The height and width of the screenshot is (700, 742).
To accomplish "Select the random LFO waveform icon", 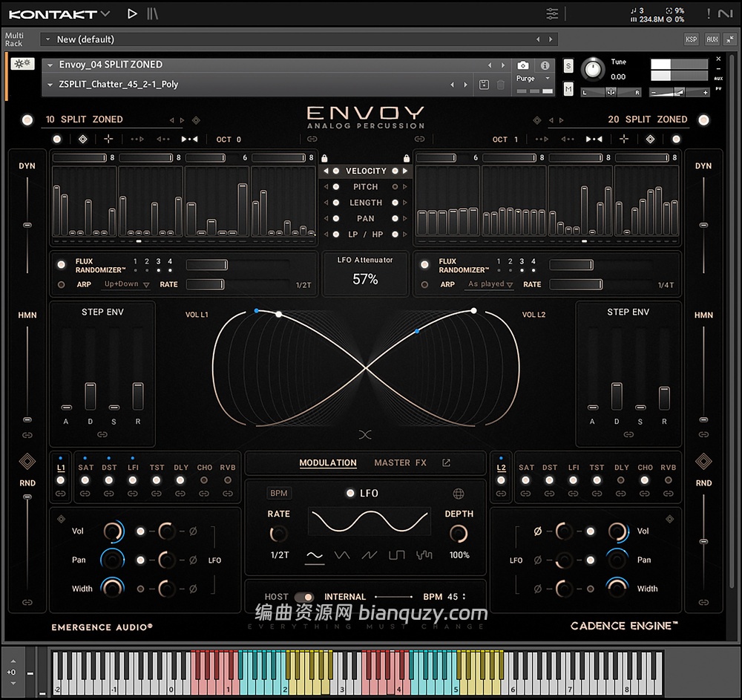I will 424,555.
